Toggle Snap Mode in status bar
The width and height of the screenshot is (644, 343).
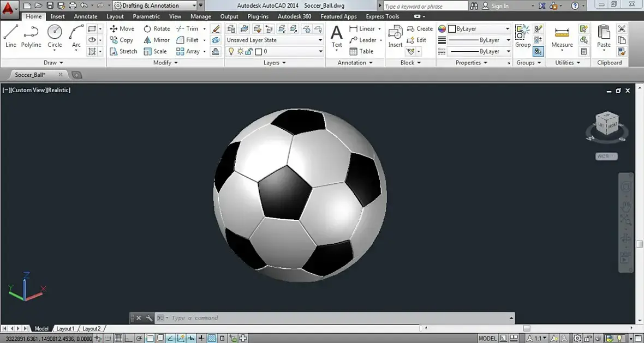point(108,339)
